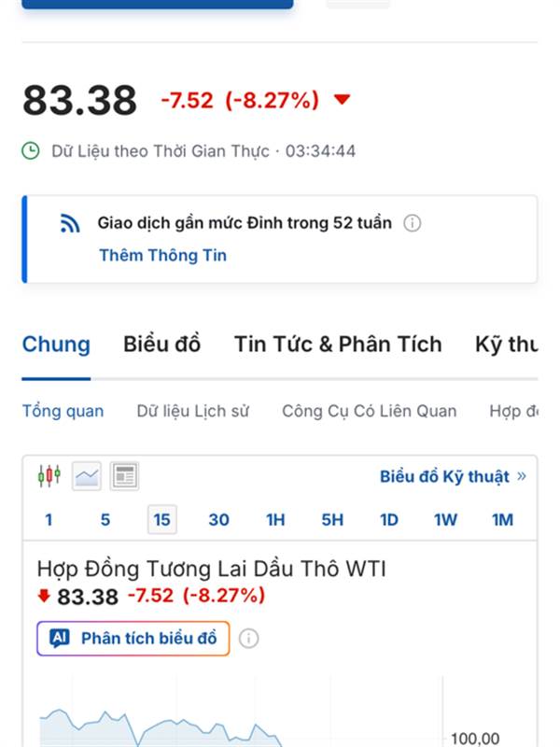Click the red down-triangle next to price change
This screenshot has width=560, height=747.
342,100
